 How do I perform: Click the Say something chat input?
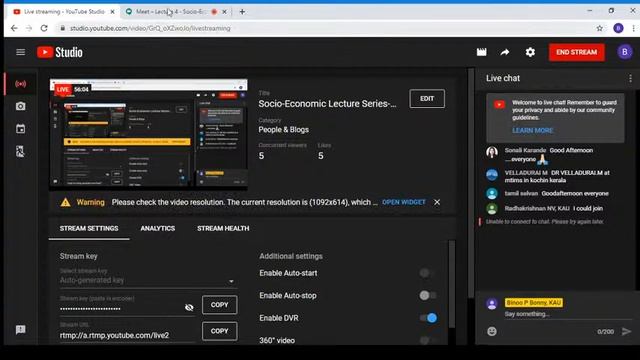pos(567,314)
